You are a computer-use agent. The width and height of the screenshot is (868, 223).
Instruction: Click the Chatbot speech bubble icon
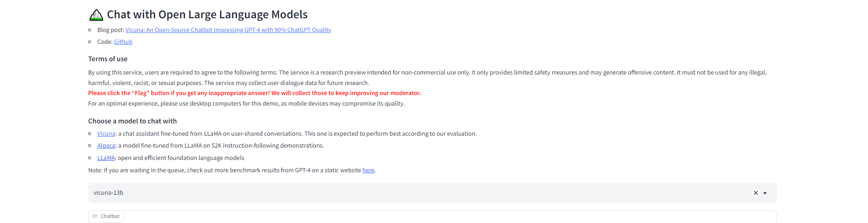point(95,216)
